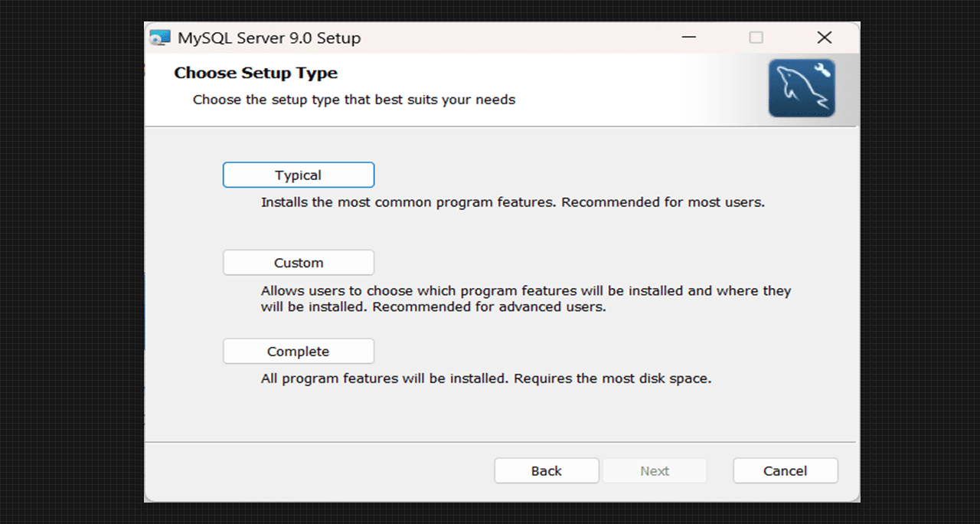Go back to the previous installer step

click(x=546, y=471)
